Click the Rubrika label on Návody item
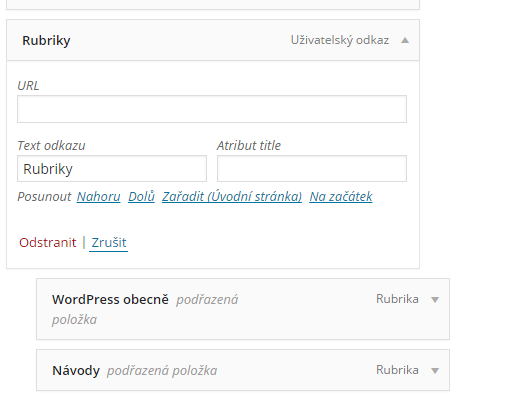514x397 pixels. [397, 370]
